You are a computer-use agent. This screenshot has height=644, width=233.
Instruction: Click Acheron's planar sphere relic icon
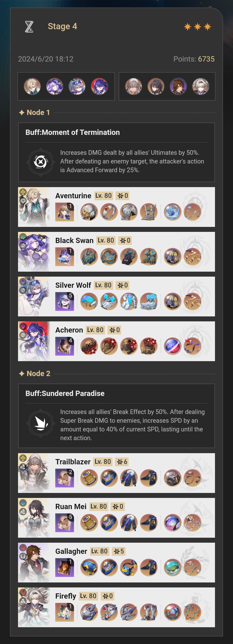[172, 346]
